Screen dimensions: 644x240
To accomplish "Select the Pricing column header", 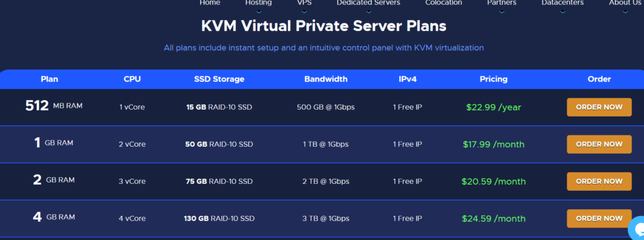I will 493,79.
